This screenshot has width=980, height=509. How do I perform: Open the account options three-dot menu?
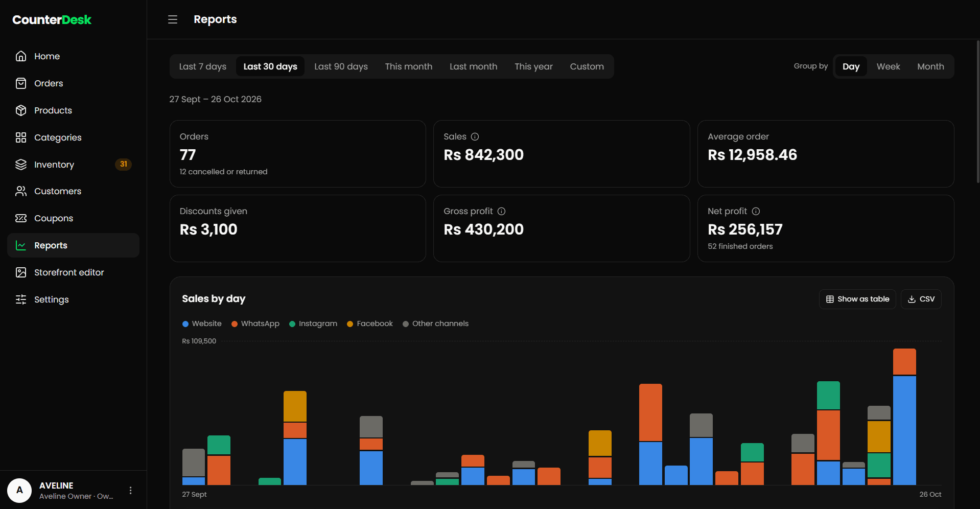131,490
